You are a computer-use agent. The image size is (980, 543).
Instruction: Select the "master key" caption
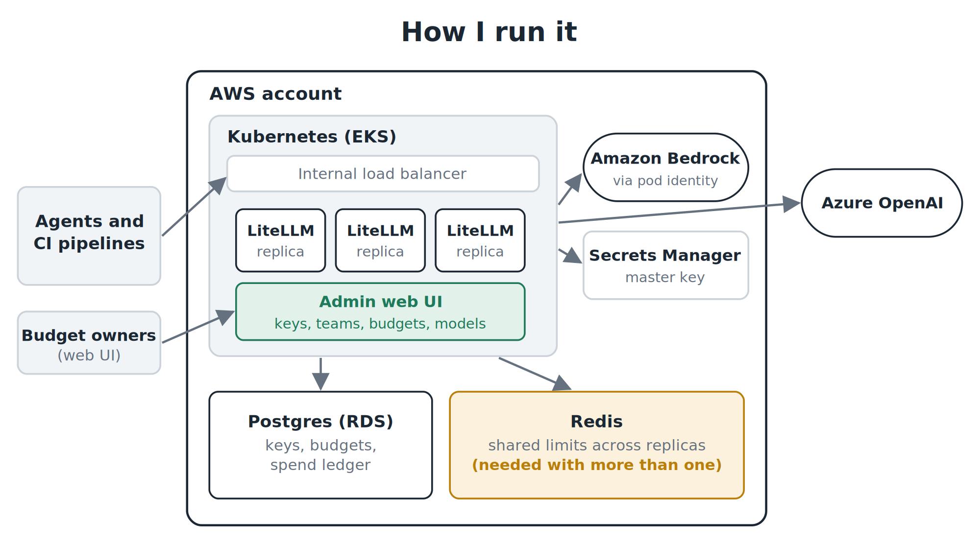click(665, 278)
